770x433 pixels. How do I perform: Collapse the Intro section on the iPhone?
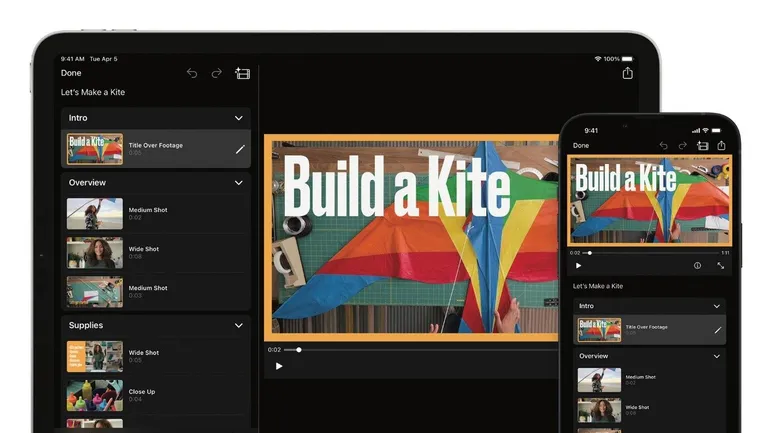pyautogui.click(x=716, y=306)
